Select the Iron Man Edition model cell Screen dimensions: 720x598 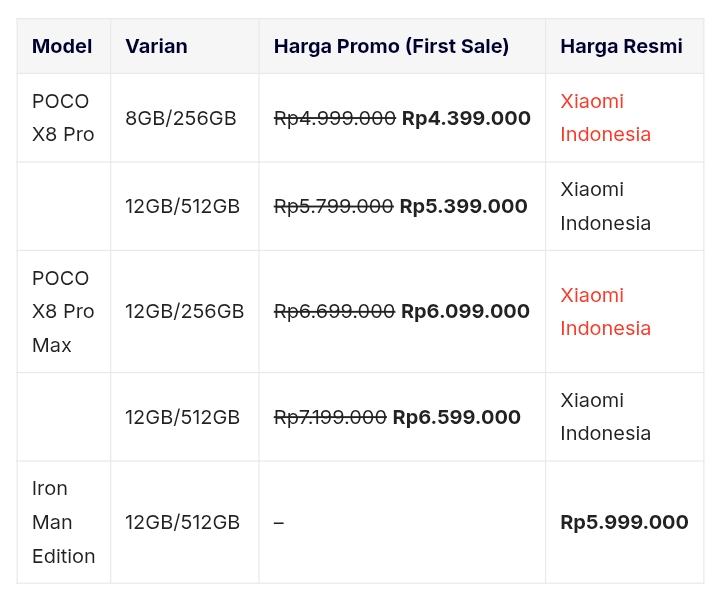pyautogui.click(x=63, y=522)
